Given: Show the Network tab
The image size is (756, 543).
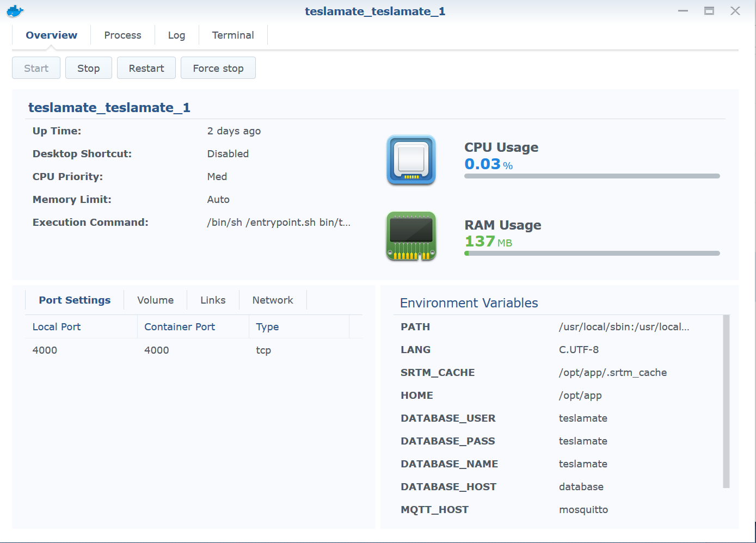Looking at the screenshot, I should [x=273, y=300].
